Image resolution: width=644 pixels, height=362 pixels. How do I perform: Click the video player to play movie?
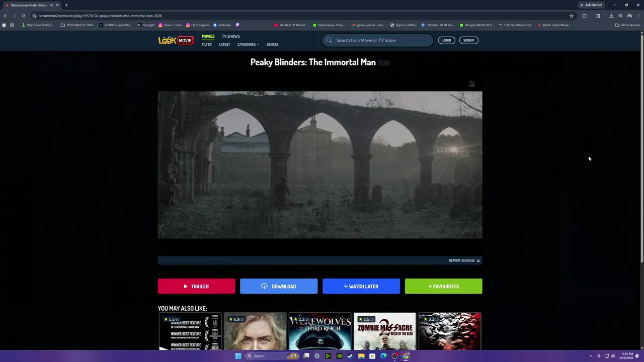[x=320, y=165]
